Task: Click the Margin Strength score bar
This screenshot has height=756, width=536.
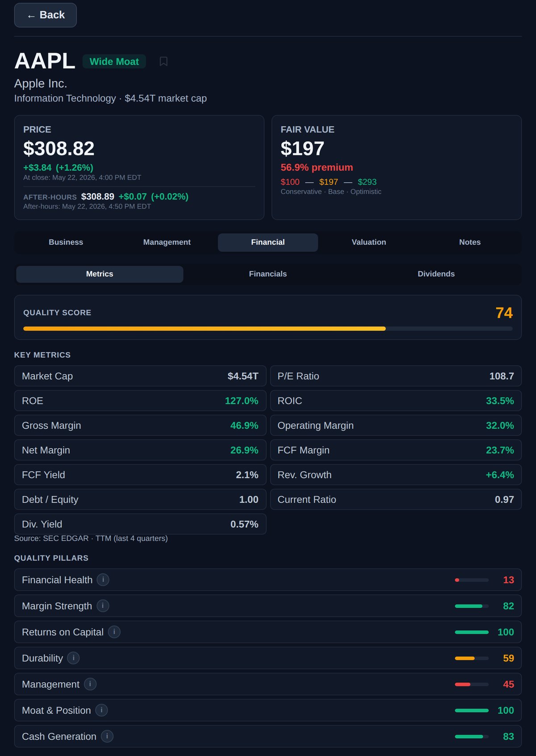Action: tap(472, 606)
